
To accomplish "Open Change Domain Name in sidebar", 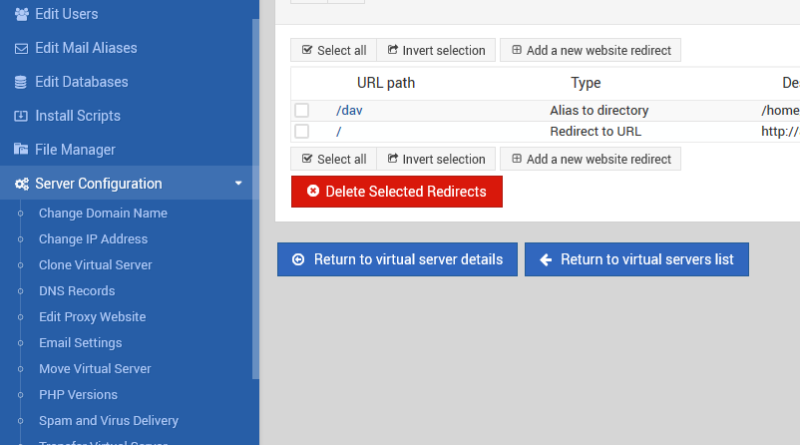I will pyautogui.click(x=102, y=213).
